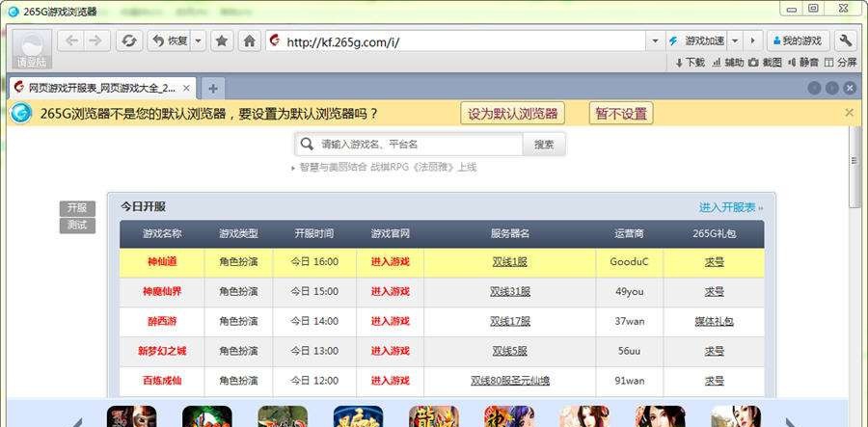Expand the 游戏加速 dropdown arrow
Viewport: 868px width, 427px height.
click(735, 40)
